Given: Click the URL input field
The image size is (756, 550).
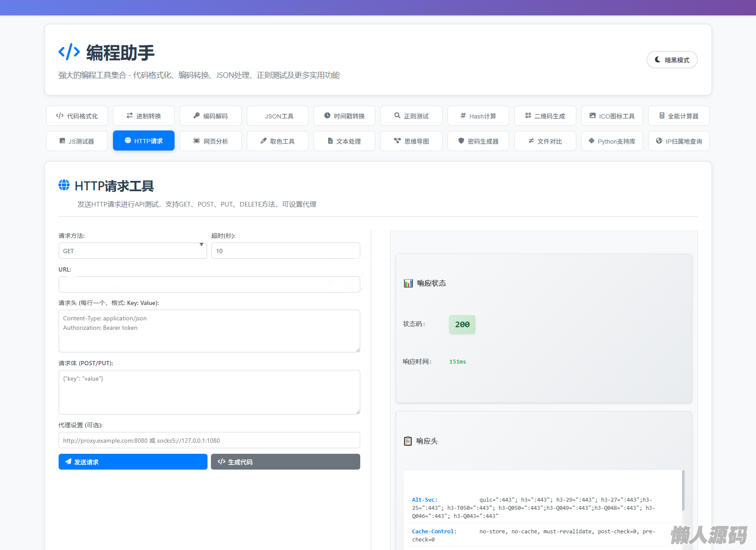Looking at the screenshot, I should click(x=209, y=284).
